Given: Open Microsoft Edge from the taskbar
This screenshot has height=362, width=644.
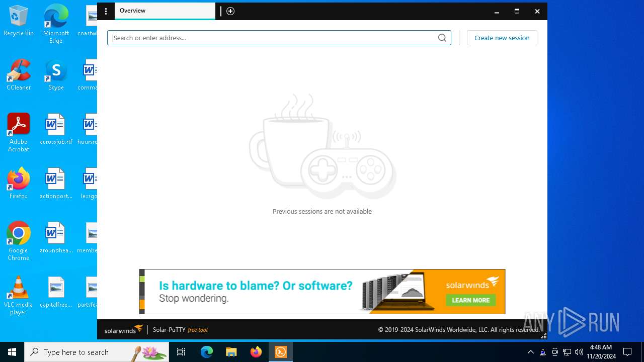Looking at the screenshot, I should pos(207,352).
